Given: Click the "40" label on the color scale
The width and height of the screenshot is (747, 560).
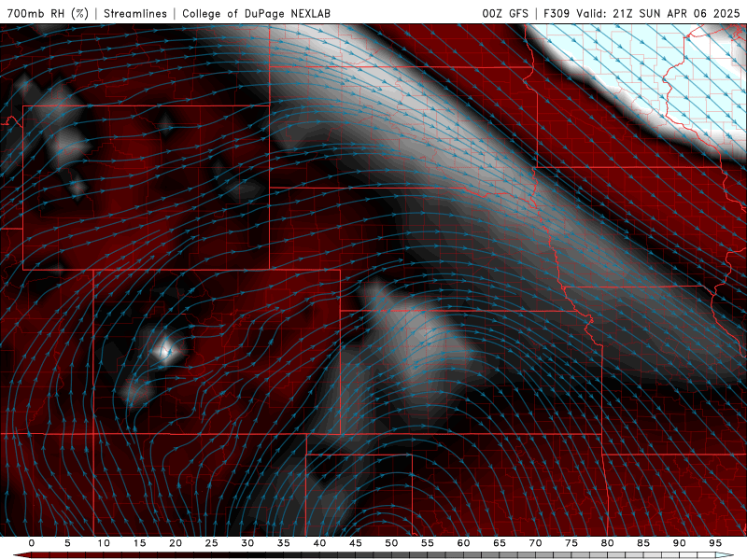Looking at the screenshot, I should (319, 543).
